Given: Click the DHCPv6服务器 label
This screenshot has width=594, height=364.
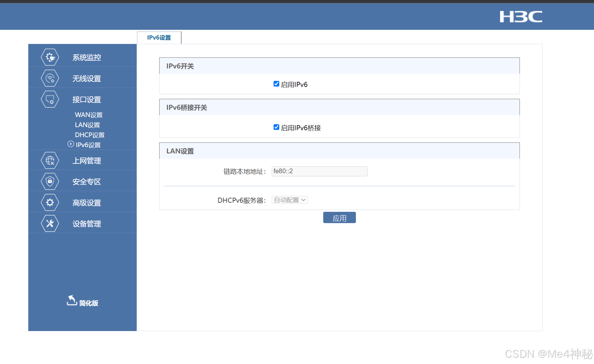Looking at the screenshot, I should (x=242, y=201).
